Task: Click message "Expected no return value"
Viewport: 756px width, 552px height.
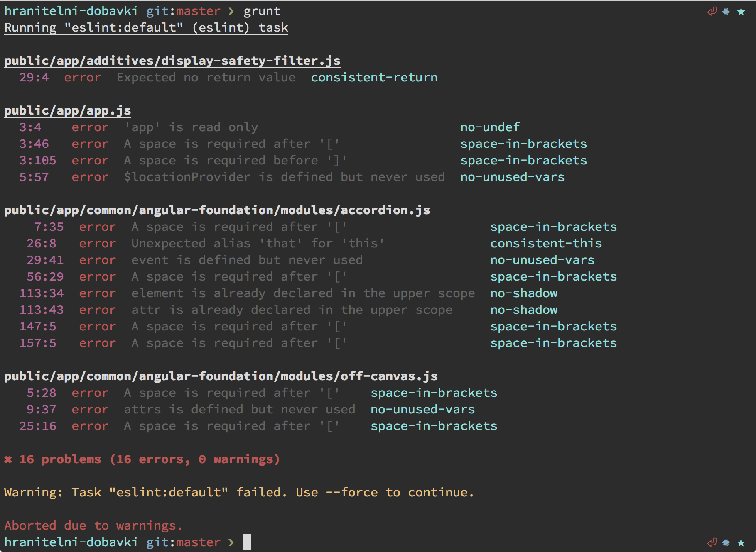Action: [206, 78]
